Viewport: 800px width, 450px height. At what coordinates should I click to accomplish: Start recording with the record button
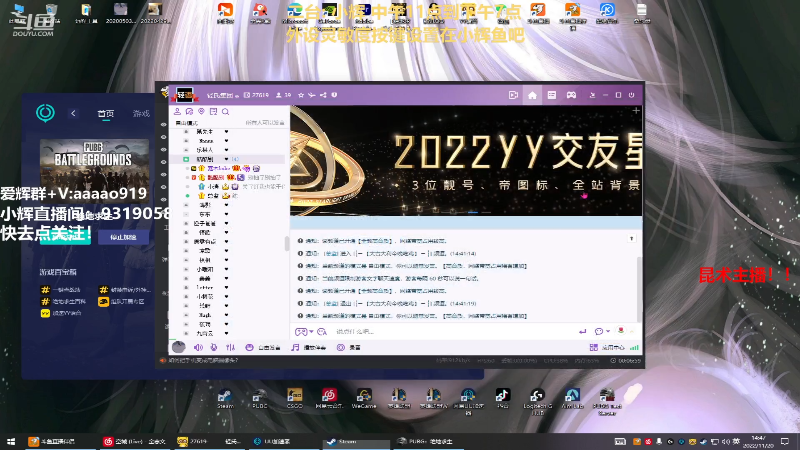(348, 347)
